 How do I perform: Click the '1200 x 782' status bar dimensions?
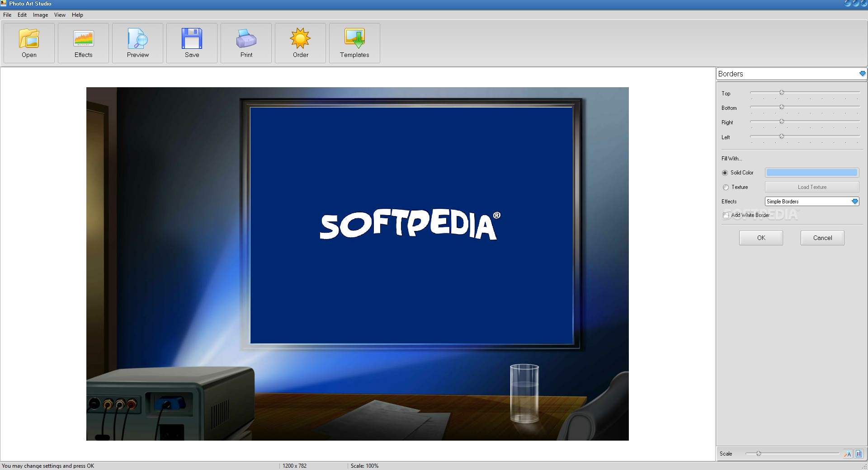294,466
